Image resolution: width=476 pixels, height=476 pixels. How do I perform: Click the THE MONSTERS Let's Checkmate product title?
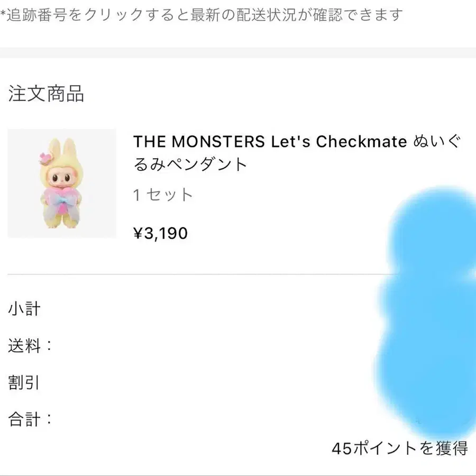coord(270,142)
